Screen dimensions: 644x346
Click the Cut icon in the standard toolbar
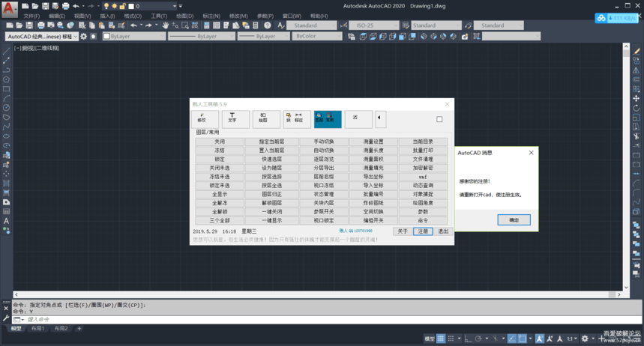click(82, 25)
